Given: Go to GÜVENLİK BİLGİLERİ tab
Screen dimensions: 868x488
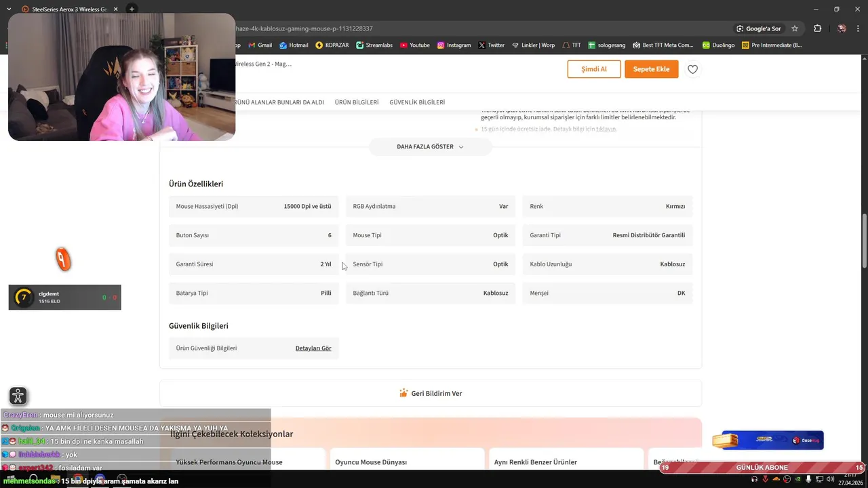Looking at the screenshot, I should point(417,102).
